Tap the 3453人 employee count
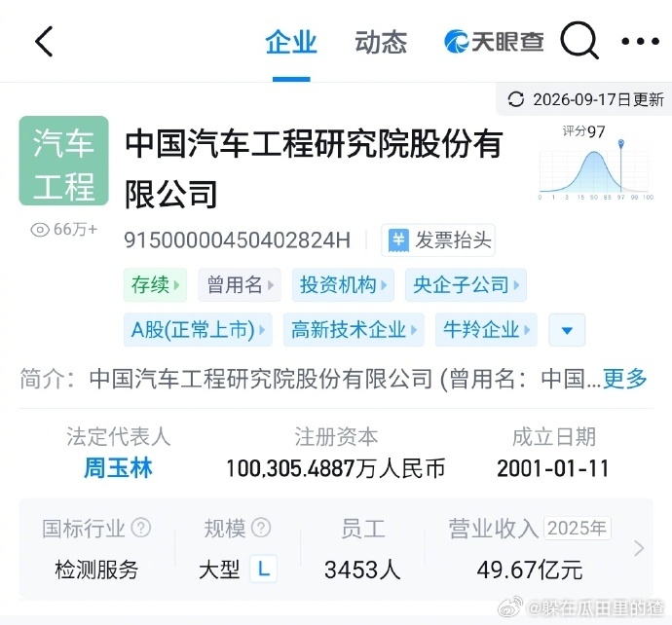 click(362, 570)
